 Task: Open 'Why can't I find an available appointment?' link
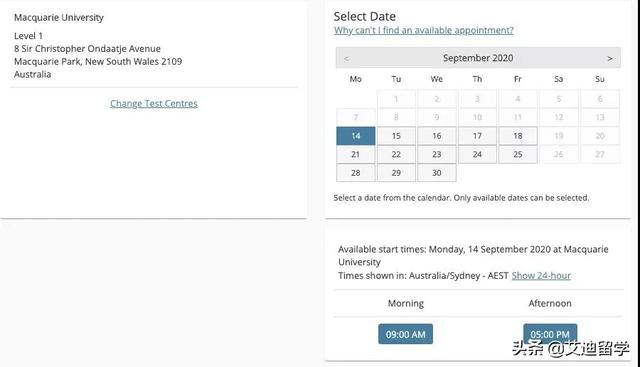pos(424,30)
